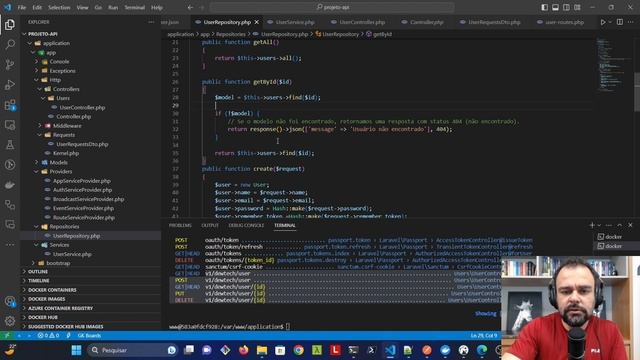Image resolution: width=640 pixels, height=360 pixels.
Task: Toggle the secondary sidebar layout icon
Action: click(566, 7)
